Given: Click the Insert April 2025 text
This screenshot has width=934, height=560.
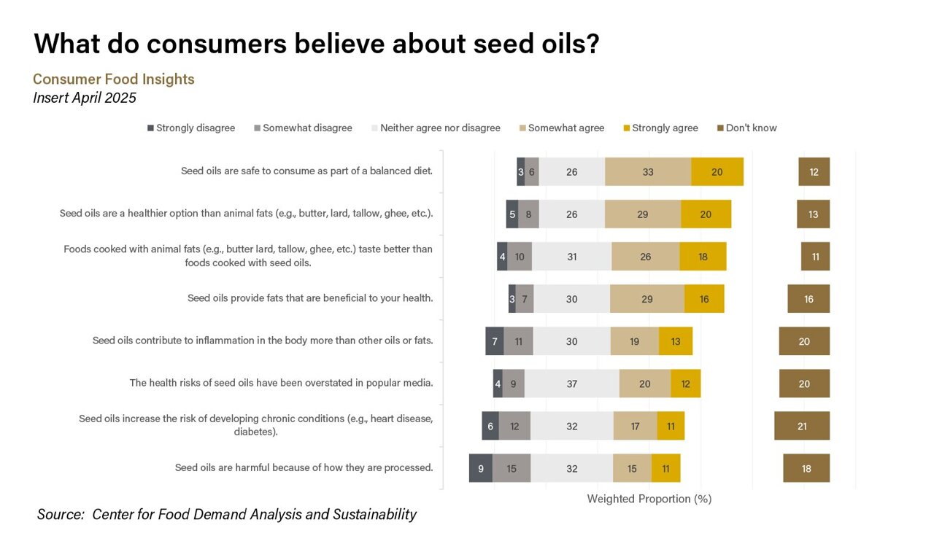Looking at the screenshot, I should click(85, 98).
